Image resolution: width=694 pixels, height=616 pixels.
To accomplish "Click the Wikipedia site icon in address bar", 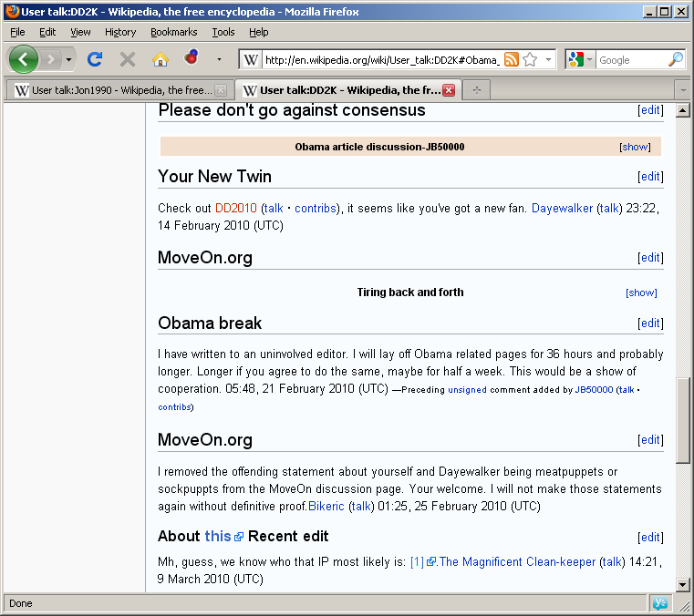I will coord(251,60).
